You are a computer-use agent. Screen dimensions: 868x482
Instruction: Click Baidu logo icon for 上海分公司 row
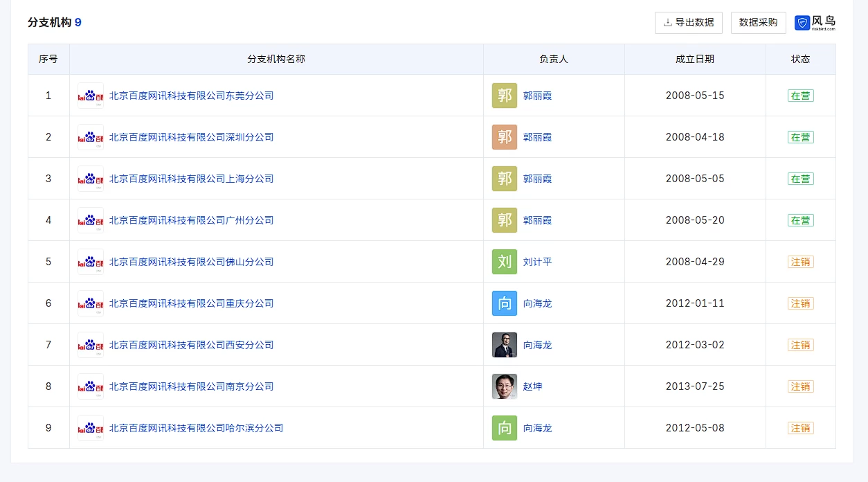(91, 179)
